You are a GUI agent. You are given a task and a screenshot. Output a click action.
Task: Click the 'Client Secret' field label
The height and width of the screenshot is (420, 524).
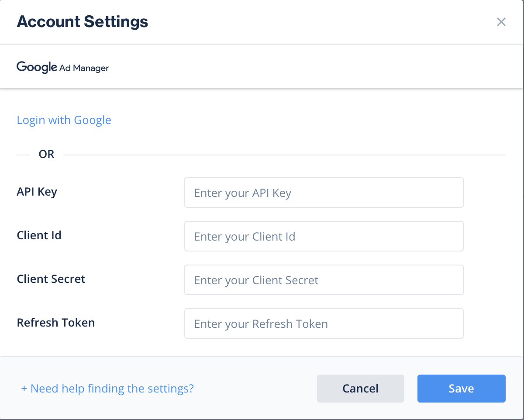pyautogui.click(x=51, y=279)
